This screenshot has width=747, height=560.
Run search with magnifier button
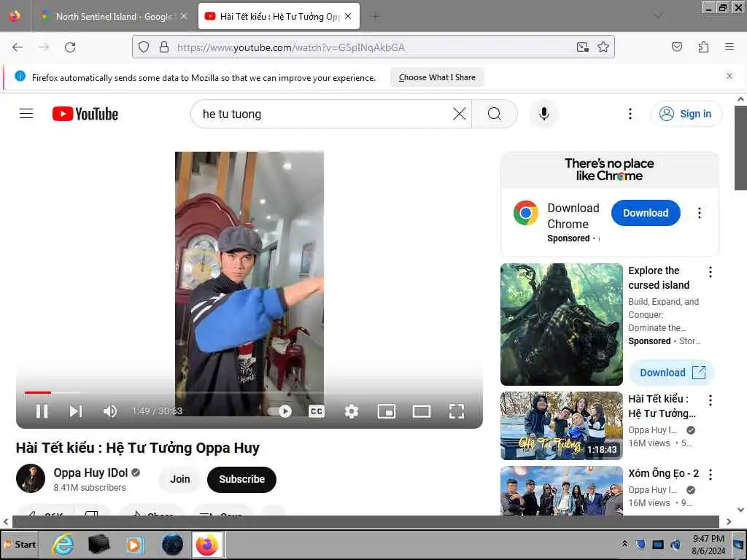[x=495, y=114]
